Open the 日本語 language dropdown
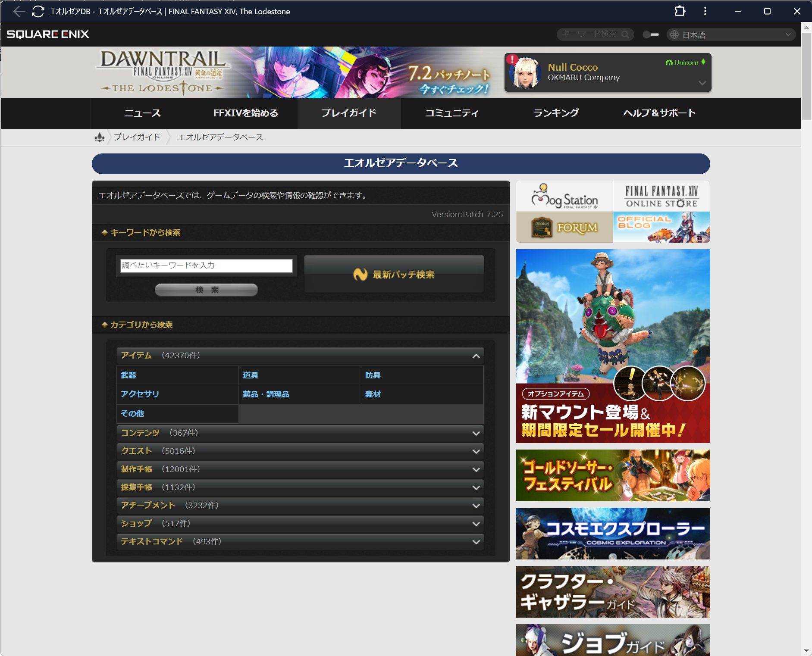 731,34
